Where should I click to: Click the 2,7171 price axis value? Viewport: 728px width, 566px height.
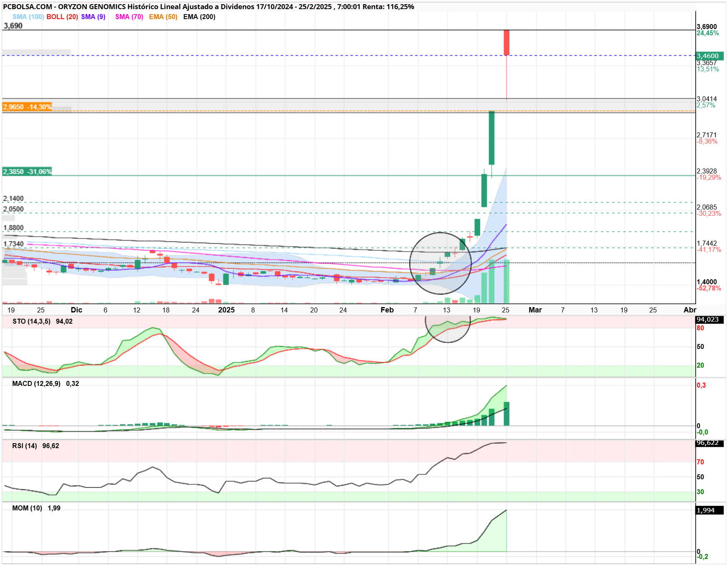pyautogui.click(x=707, y=135)
